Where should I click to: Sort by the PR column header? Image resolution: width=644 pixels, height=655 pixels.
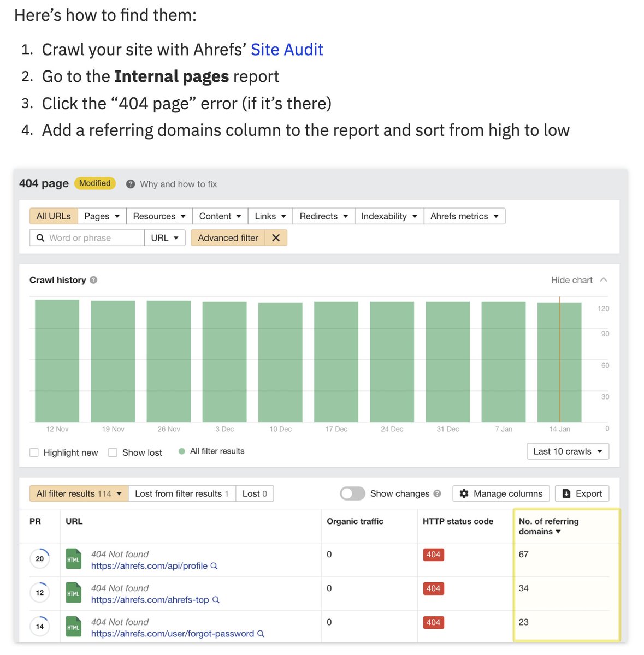click(35, 521)
